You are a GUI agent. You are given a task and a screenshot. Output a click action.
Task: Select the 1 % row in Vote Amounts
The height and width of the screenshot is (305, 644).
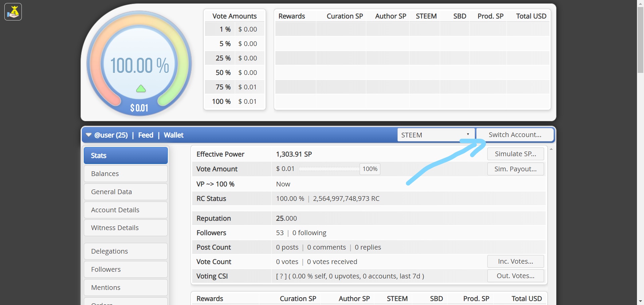(x=234, y=29)
